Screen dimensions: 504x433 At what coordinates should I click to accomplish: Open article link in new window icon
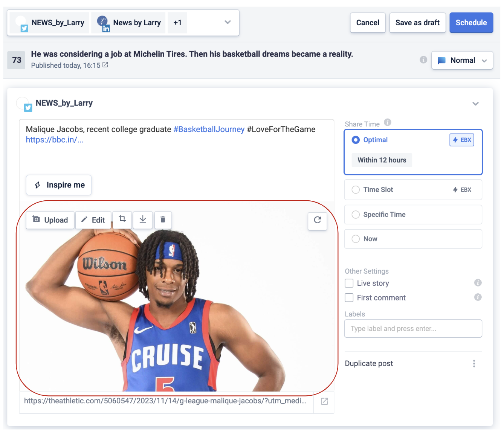tap(324, 401)
